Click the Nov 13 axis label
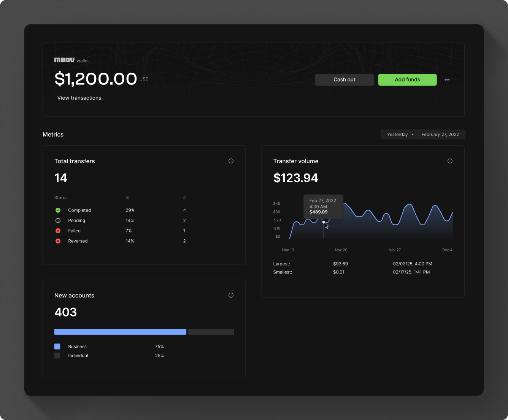The width and height of the screenshot is (508, 420). pos(288,250)
